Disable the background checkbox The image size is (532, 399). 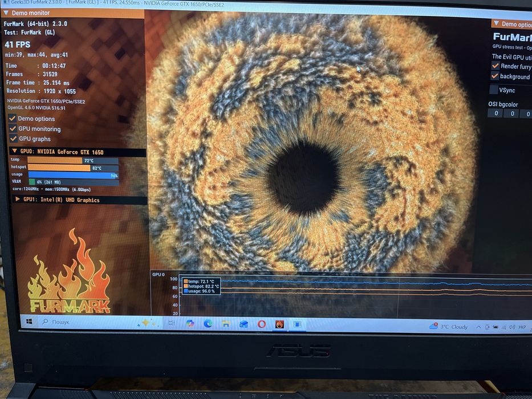point(495,76)
